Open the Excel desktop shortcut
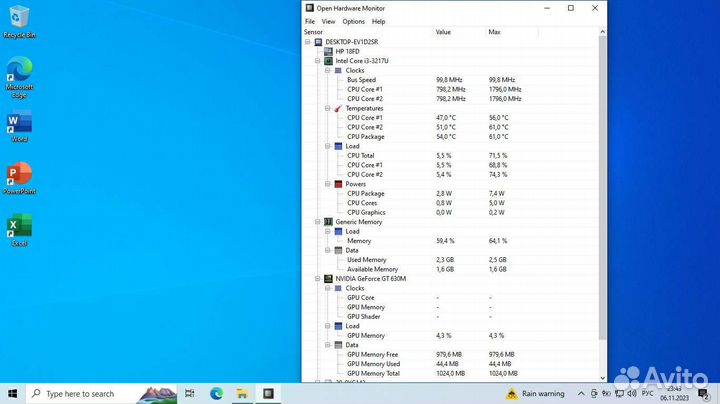This screenshot has width=720, height=404. click(x=19, y=230)
